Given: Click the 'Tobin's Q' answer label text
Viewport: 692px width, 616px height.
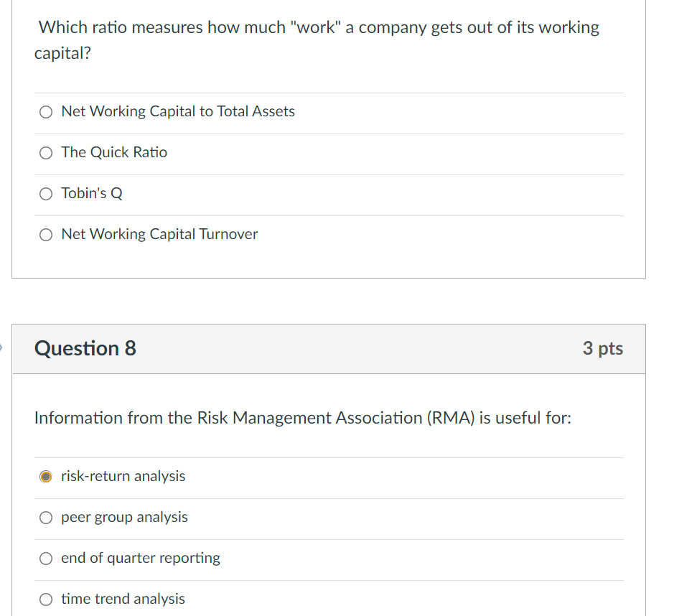Looking at the screenshot, I should coord(92,193).
